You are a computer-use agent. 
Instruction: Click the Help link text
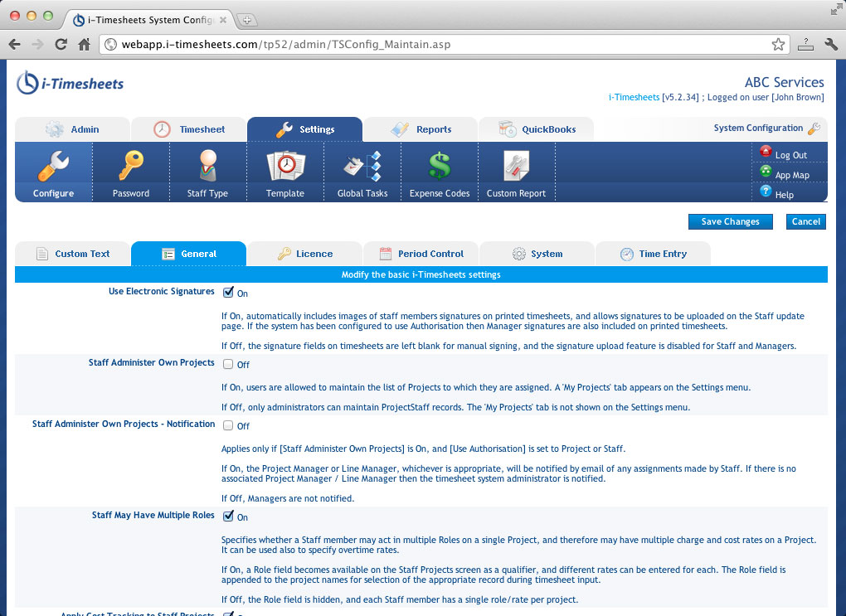point(785,195)
